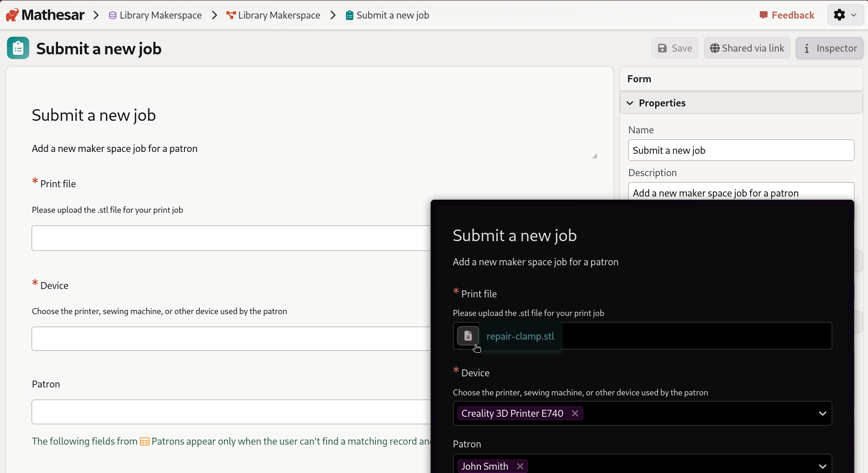Click the globe icon on Shared via link
Viewport: 868px width, 473px height.
click(x=714, y=48)
